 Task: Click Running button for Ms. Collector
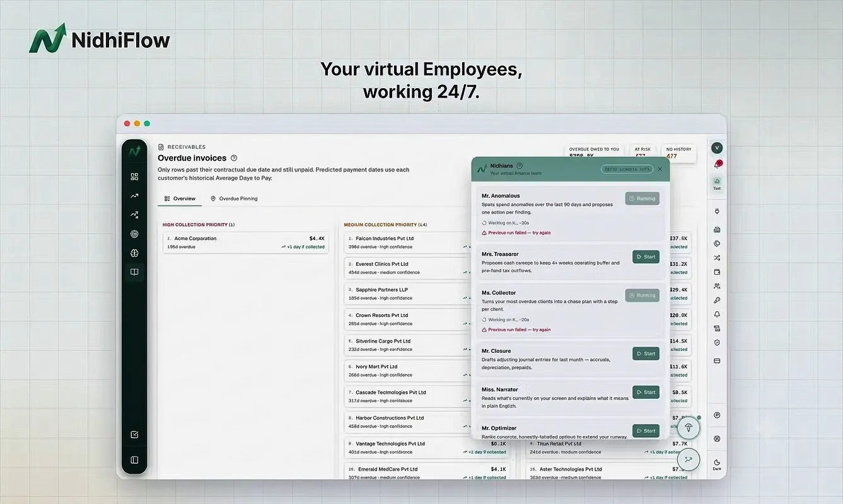[642, 295]
